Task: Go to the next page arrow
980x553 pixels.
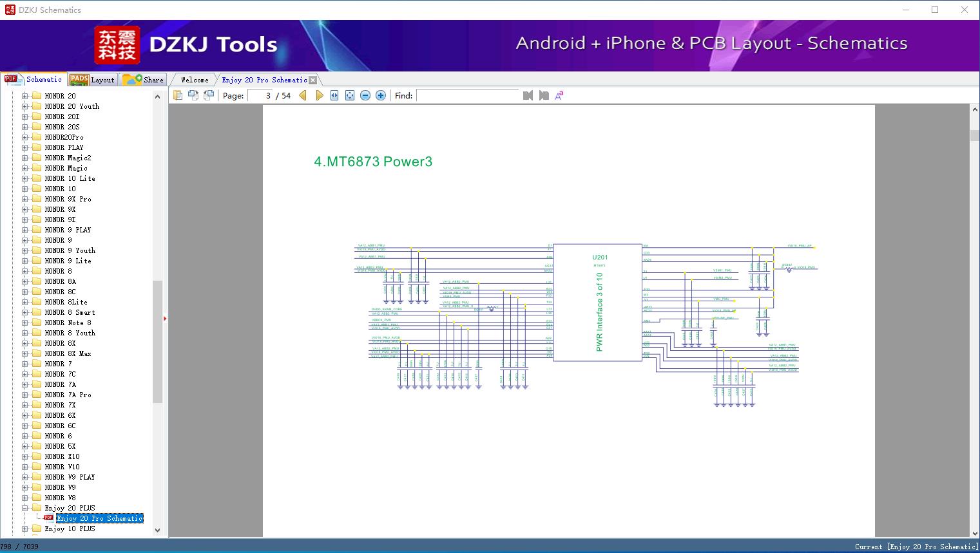Action: [x=319, y=95]
